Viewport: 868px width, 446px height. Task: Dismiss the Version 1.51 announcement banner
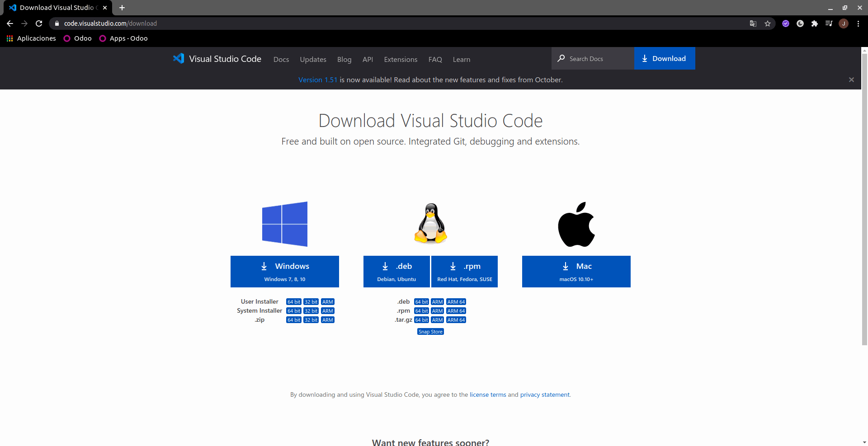(x=851, y=80)
